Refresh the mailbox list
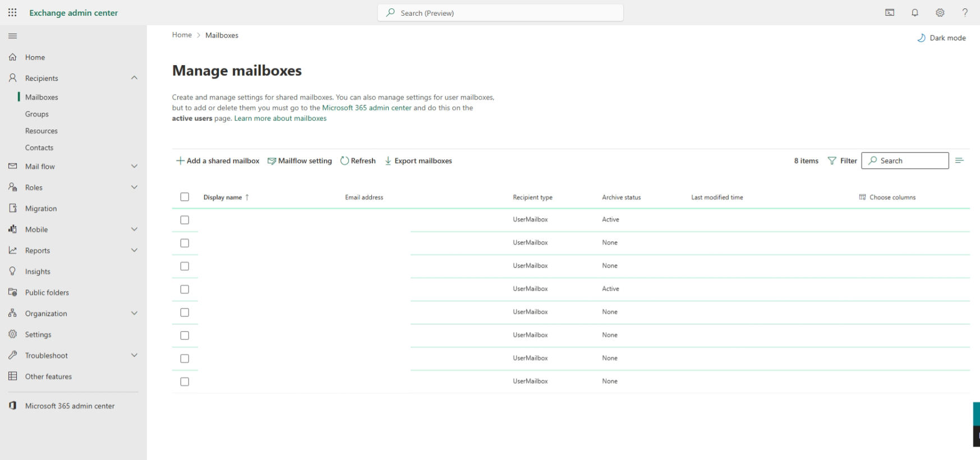The image size is (980, 460). (x=358, y=160)
